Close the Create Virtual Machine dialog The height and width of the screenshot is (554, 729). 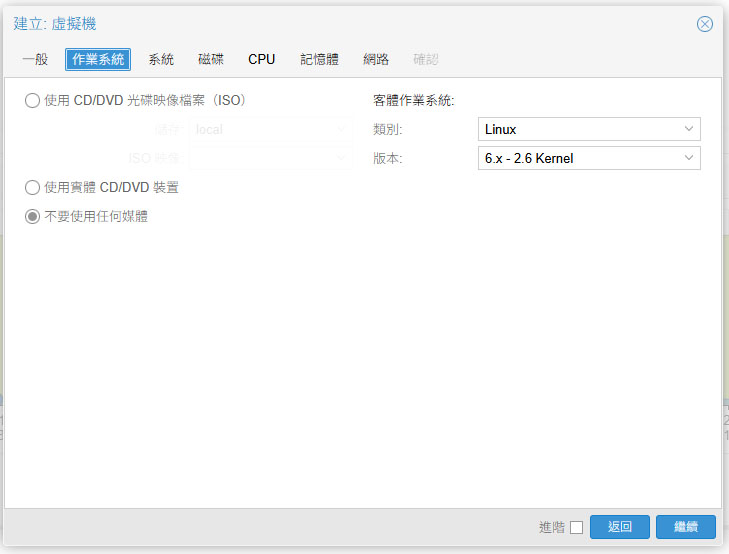[705, 24]
